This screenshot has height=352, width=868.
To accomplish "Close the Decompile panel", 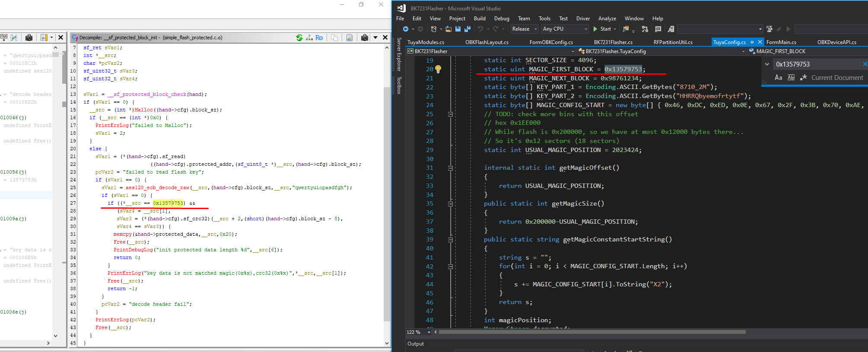I will [x=385, y=38].
